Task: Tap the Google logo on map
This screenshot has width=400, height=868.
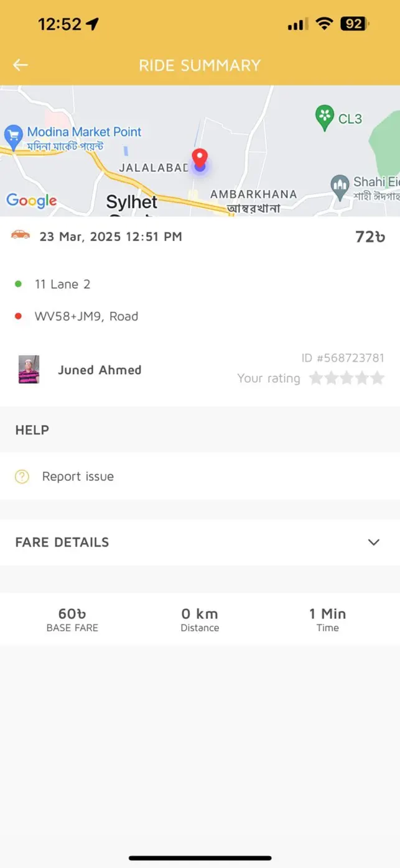Action: pyautogui.click(x=31, y=200)
